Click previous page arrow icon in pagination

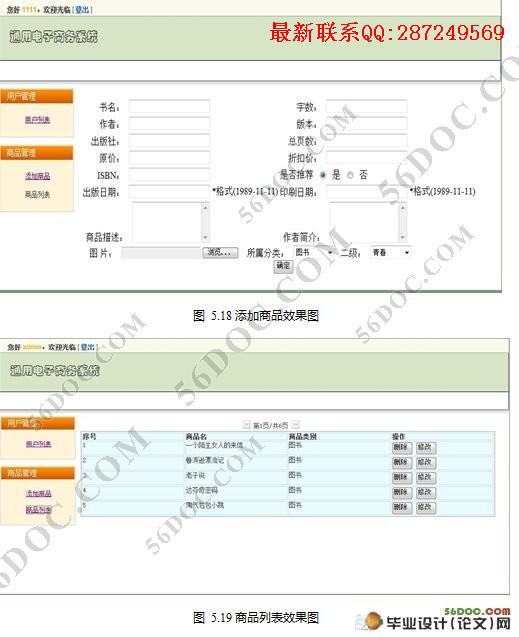pos(246,425)
